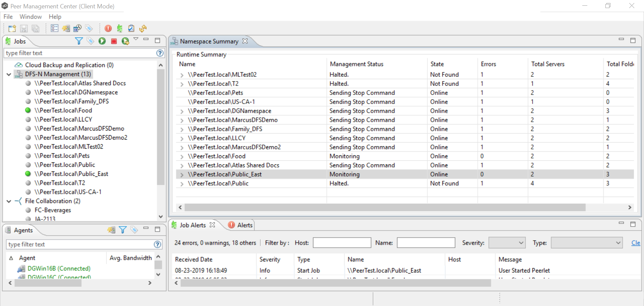The height and width of the screenshot is (306, 644).
Task: Select Cloud Backup and Replication (0) node
Action: pos(69,65)
